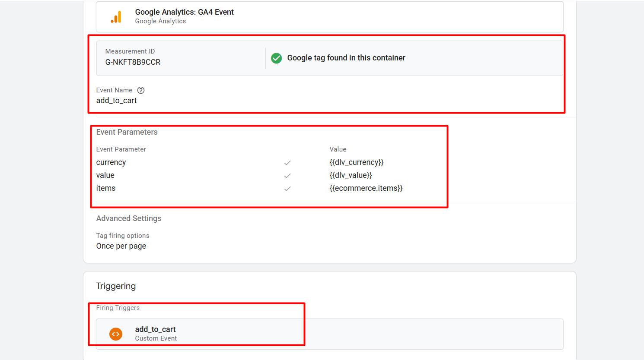Click the orange Custom Event trigger icon
644x360 pixels.
coord(116,334)
